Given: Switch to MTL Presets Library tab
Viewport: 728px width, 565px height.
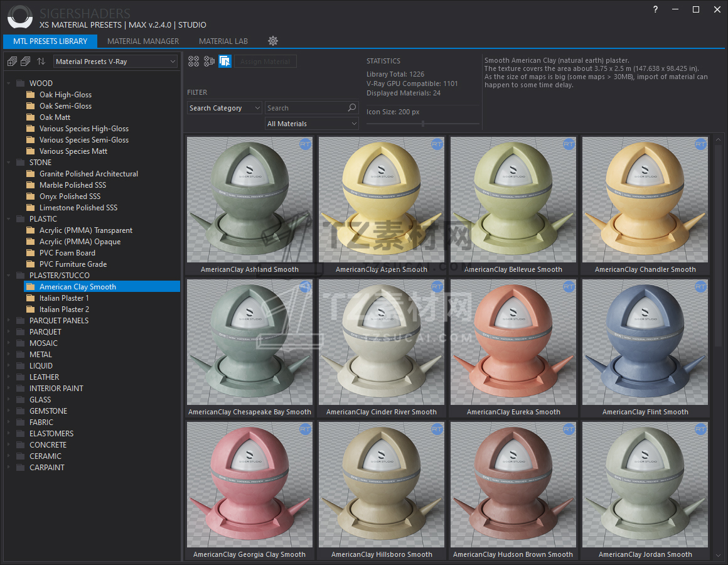Looking at the screenshot, I should tap(50, 41).
